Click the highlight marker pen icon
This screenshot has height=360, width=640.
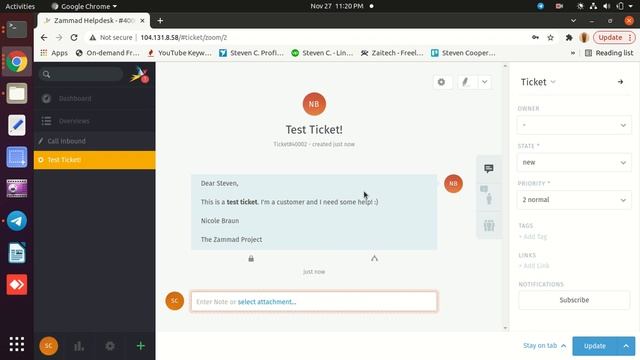pyautogui.click(x=466, y=82)
